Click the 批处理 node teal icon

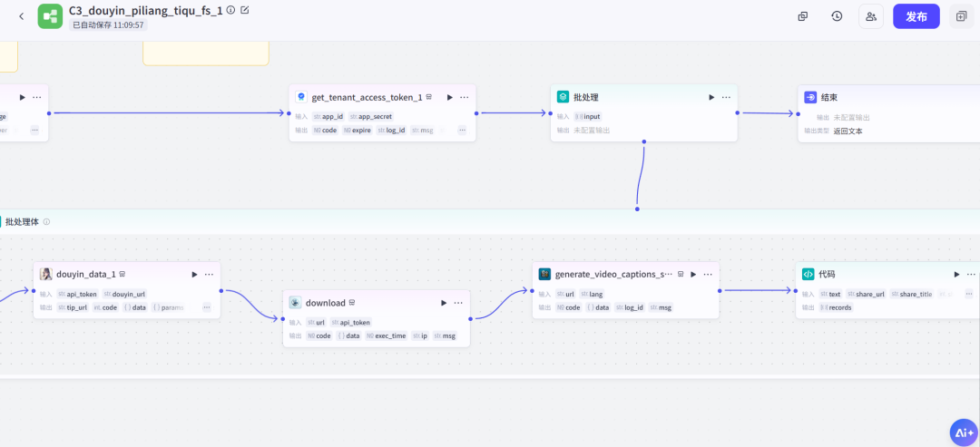(x=563, y=97)
